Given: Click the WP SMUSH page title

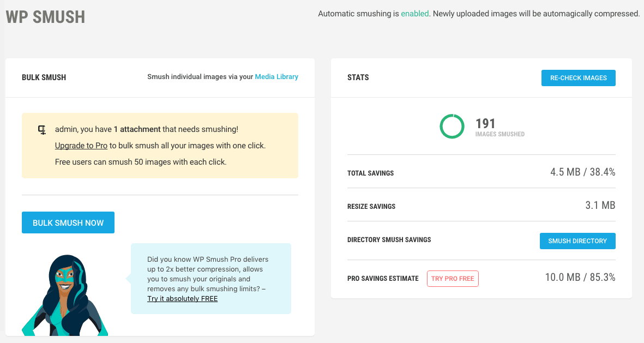Looking at the screenshot, I should pos(45,17).
